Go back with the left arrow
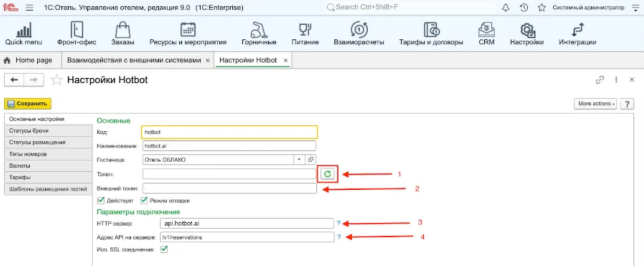 [x=14, y=80]
